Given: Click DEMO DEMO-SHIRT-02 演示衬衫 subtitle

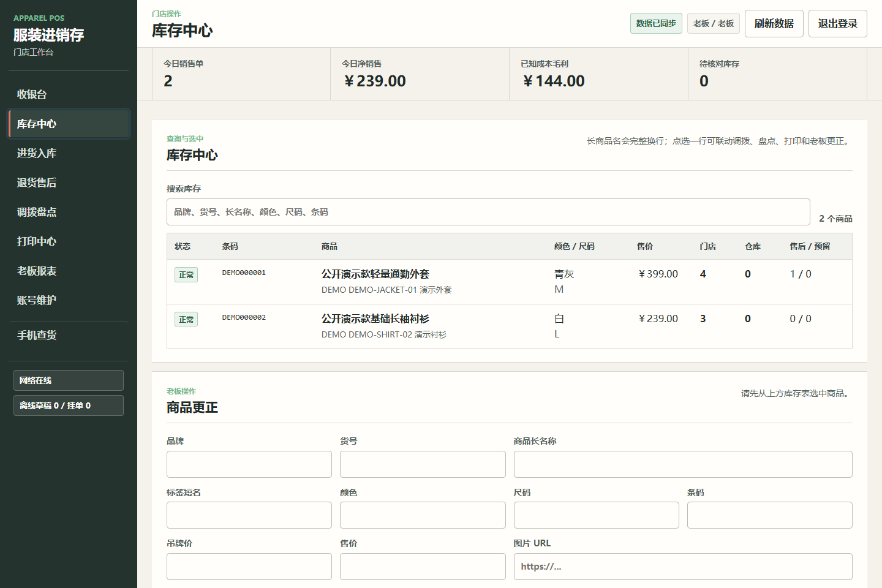Looking at the screenshot, I should point(384,334).
